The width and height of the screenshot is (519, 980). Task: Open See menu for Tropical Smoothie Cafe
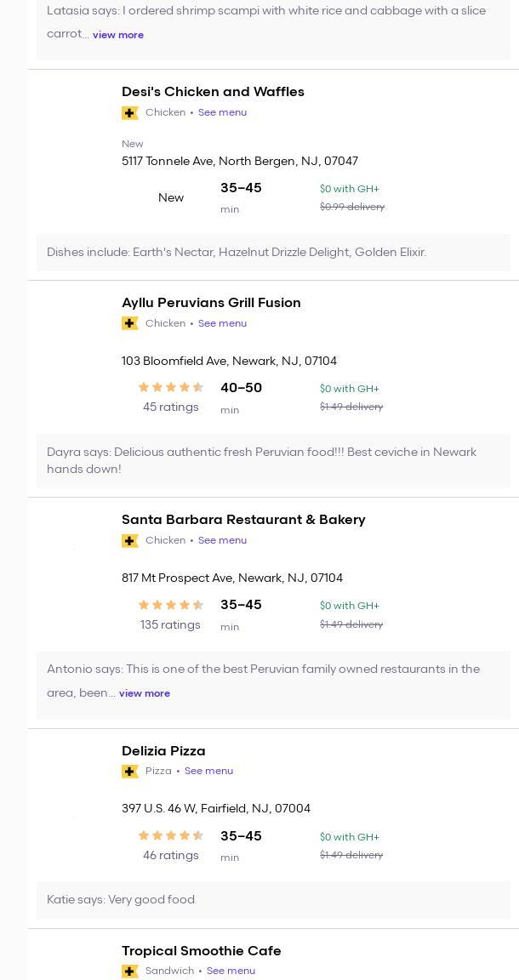pos(231,971)
